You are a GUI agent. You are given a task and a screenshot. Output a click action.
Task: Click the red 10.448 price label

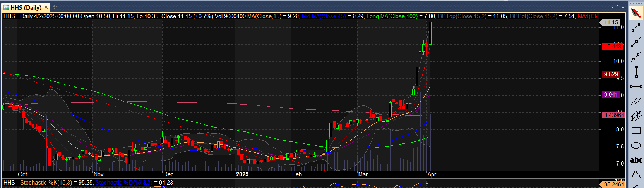612,47
